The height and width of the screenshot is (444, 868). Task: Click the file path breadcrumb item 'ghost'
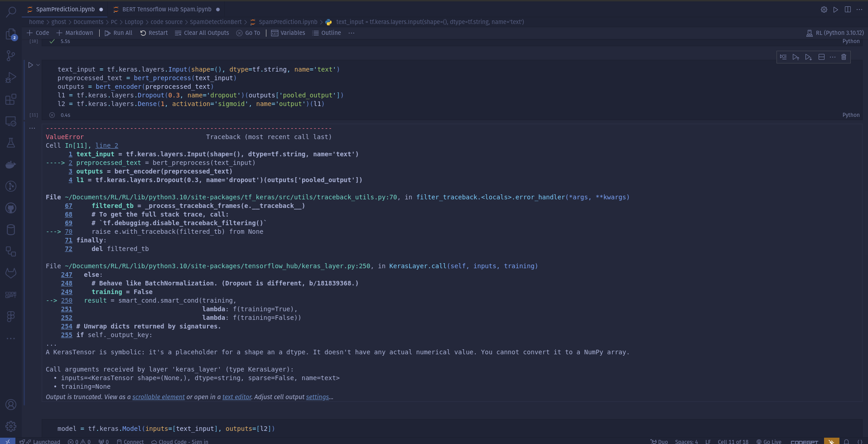pyautogui.click(x=58, y=22)
